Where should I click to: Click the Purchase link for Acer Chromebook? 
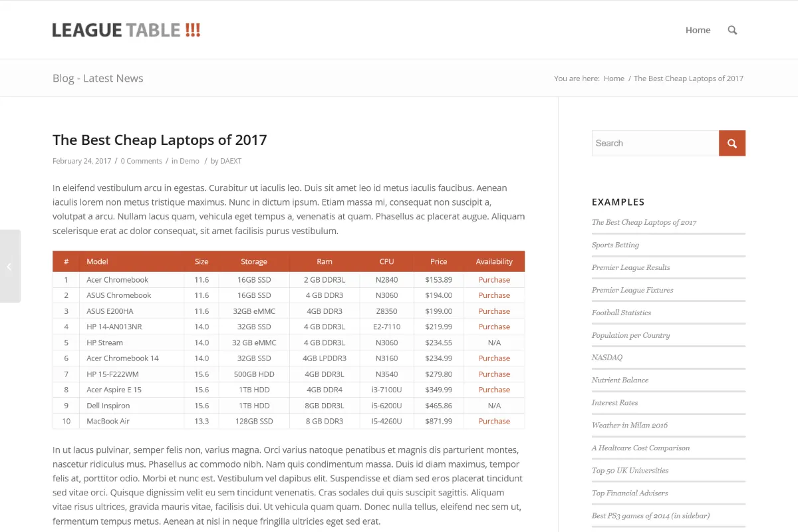coord(494,280)
